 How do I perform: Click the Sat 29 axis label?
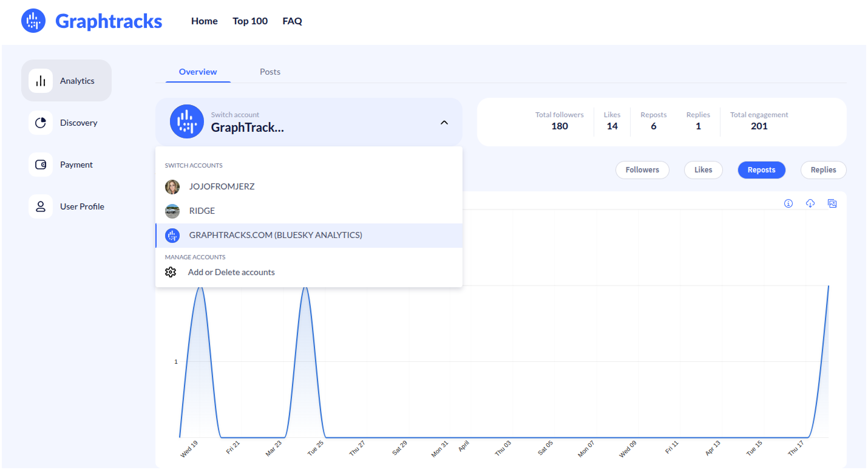[399, 449]
